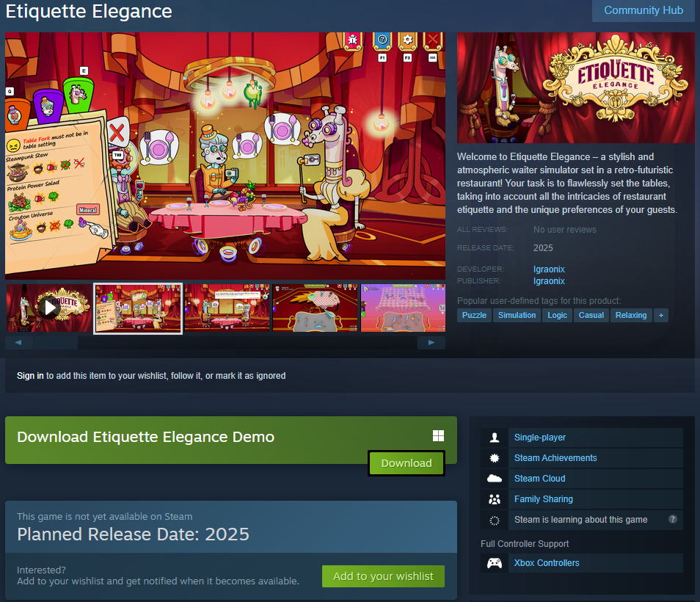700x602 pixels.
Task: Click the right arrow of the thumbnail strip
Action: pyautogui.click(x=431, y=343)
